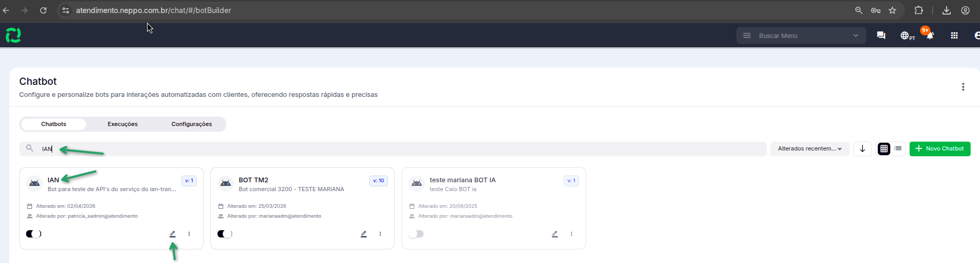Viewport: 980px width, 263px height.
Task: Click teste mariana BOT IA robot avatar
Action: coord(417,183)
